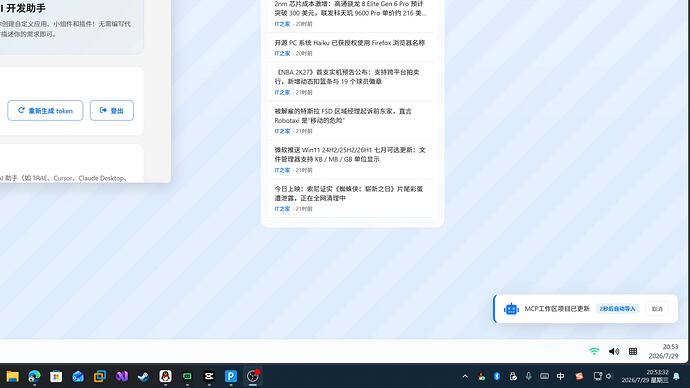Cancel the MCP workspace import notification
This screenshot has height=388, width=690.
(x=657, y=309)
